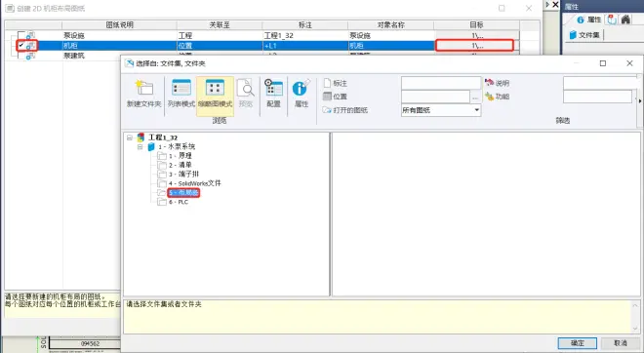Click the 目标 column header
Image resolution: width=644 pixels, height=353 pixels.
(476, 25)
